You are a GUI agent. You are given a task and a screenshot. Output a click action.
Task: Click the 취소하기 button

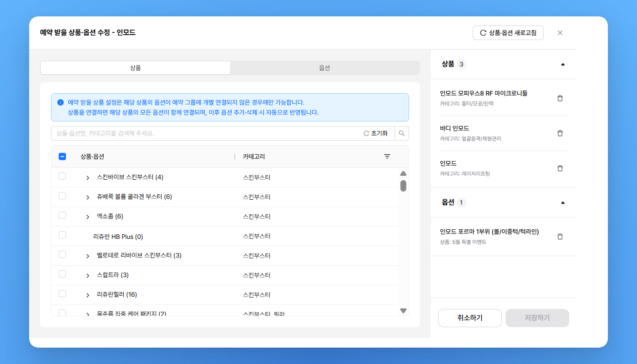click(x=470, y=318)
